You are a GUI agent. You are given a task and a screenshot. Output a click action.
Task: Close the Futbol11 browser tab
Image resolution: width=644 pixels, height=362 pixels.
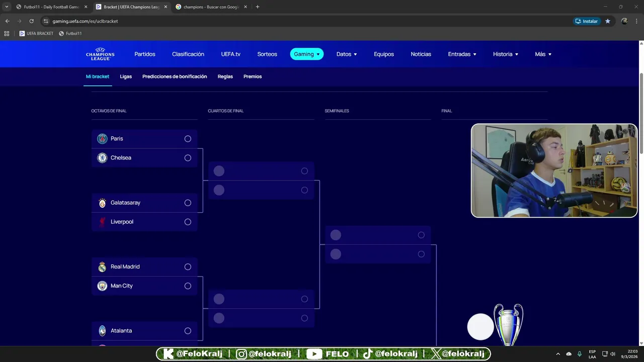(86, 7)
